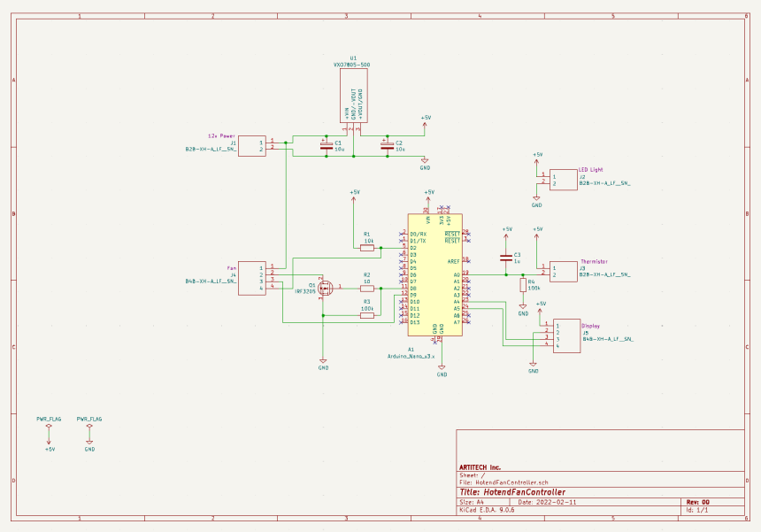Click the PWR_FLAG symbol above +5V
761x532 pixels.
(x=49, y=428)
